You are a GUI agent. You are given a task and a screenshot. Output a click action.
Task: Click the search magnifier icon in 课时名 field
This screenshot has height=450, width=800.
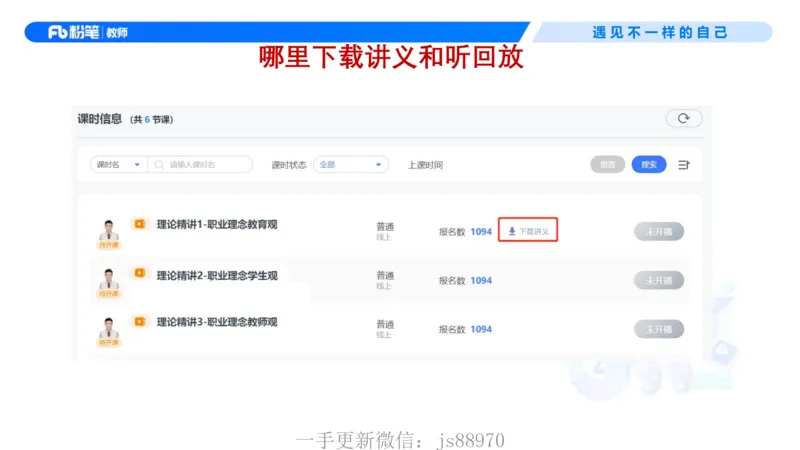tap(159, 164)
